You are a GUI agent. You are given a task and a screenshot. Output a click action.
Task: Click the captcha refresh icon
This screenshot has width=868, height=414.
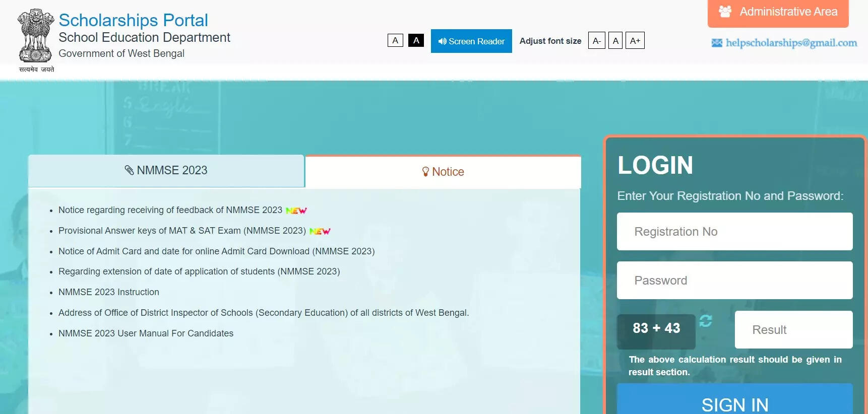tap(706, 320)
